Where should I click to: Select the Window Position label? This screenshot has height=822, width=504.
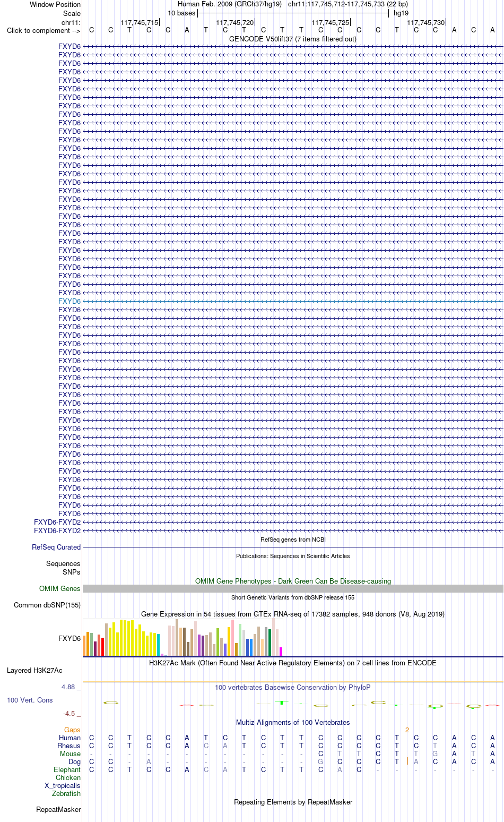pos(55,4)
